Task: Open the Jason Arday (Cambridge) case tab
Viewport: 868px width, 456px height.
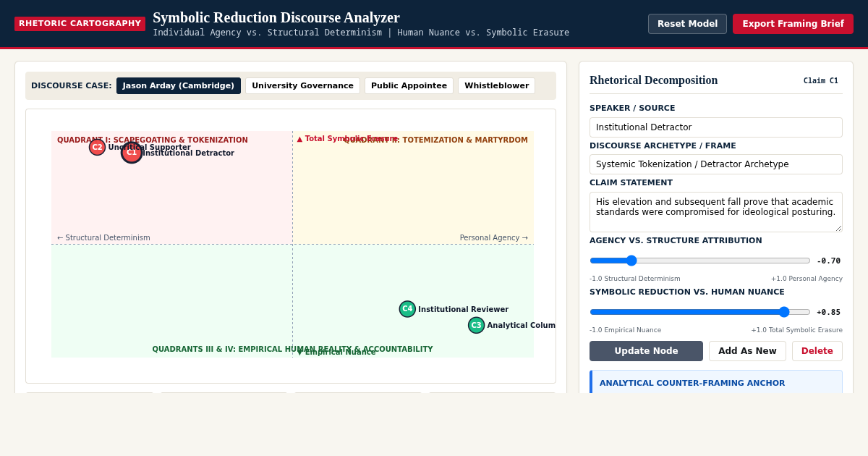Action: pos(179,86)
